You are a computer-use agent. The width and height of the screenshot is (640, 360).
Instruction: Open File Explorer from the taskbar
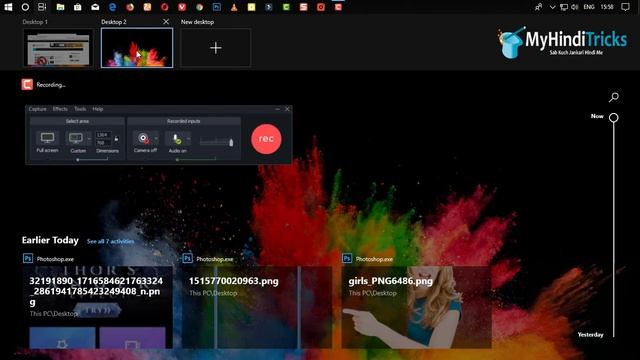(x=60, y=7)
